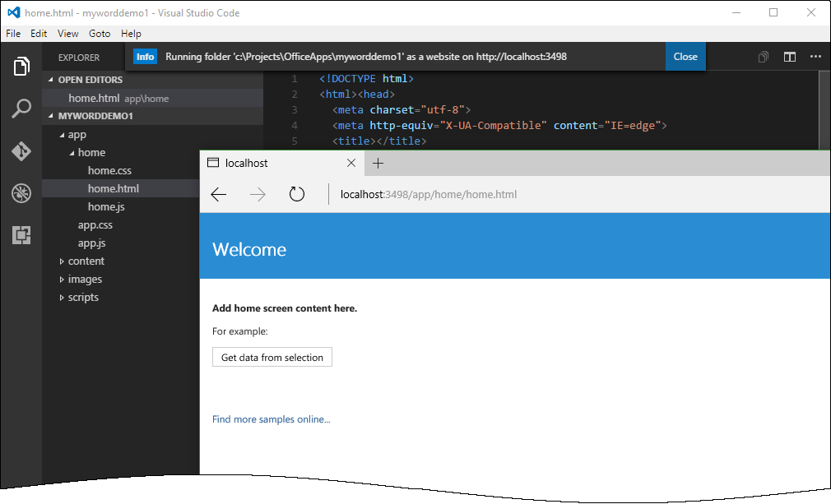
Task: Open the Debug view icon
Action: [x=21, y=193]
